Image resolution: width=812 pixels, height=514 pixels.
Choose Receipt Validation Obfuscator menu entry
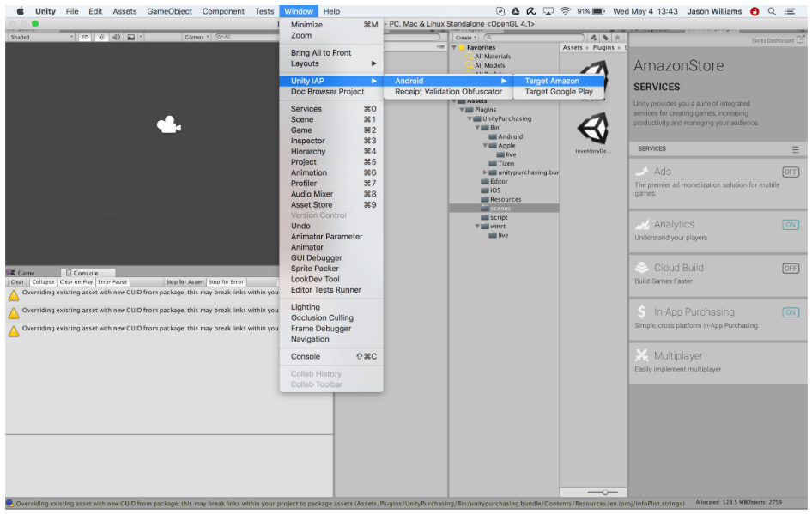point(448,92)
